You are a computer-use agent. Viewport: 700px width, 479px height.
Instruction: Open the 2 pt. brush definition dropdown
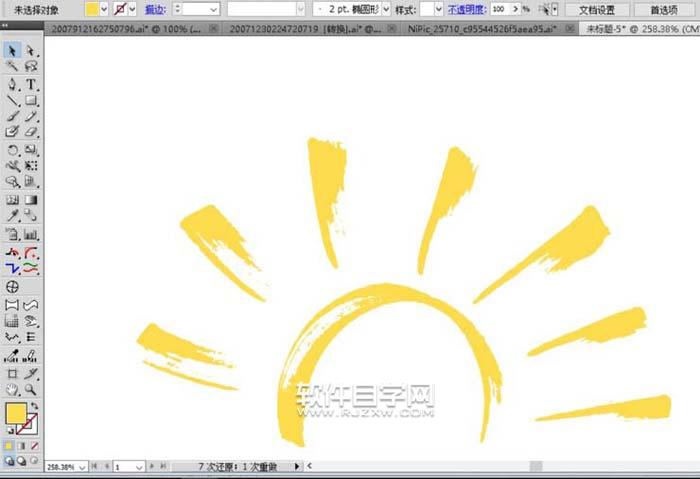tap(386, 9)
